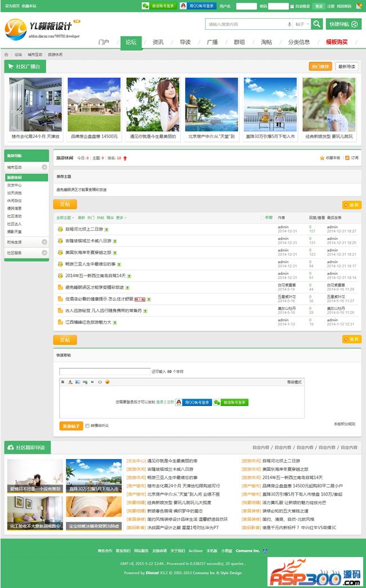The image size is (366, 588).
Task: Click the star icon to favorite this board
Action: click(x=322, y=158)
